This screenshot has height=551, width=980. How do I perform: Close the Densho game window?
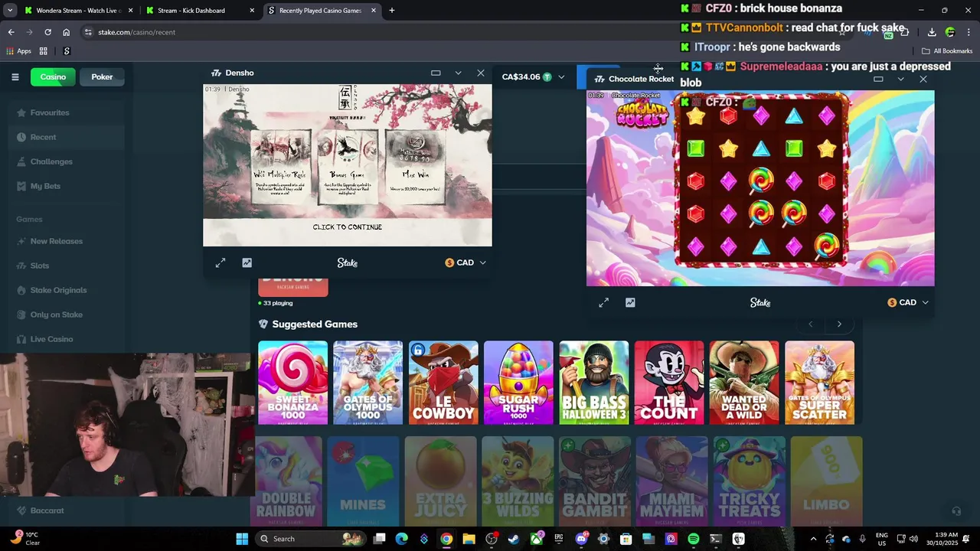pyautogui.click(x=480, y=73)
